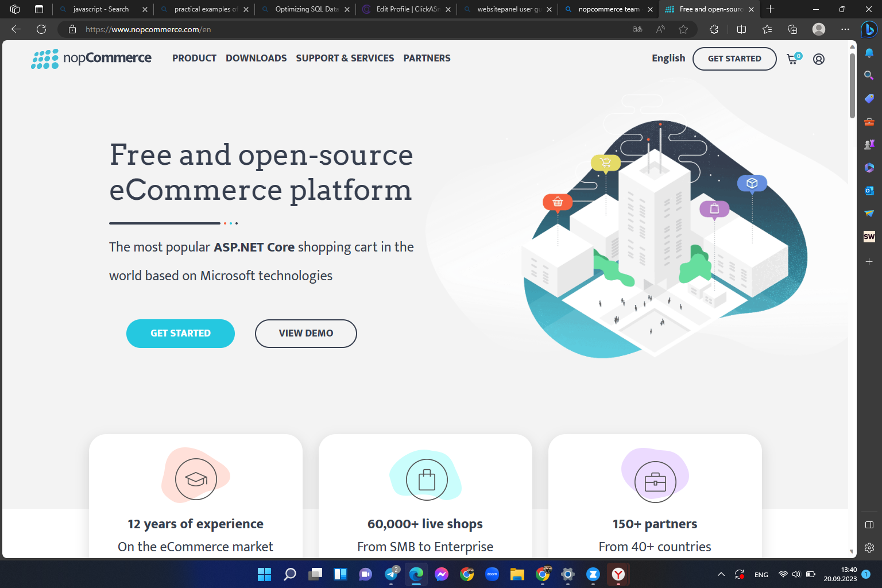This screenshot has width=882, height=588.
Task: Open sidebar notifications bell
Action: point(869,53)
